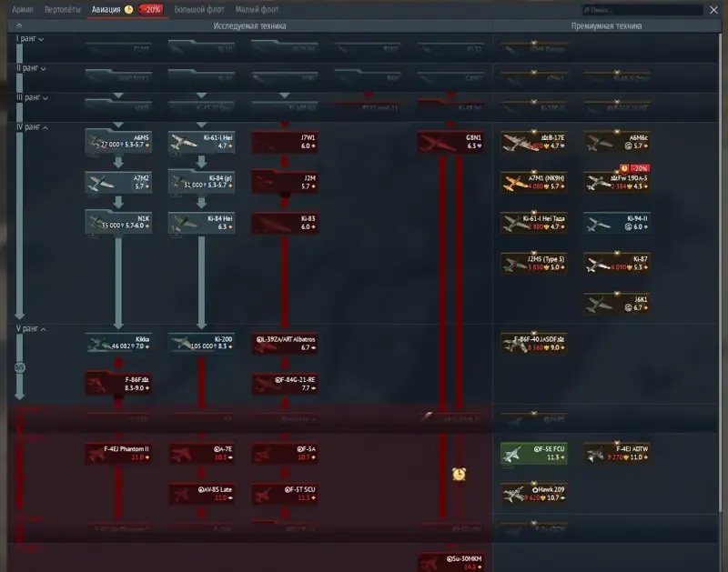Close the research tree window
This screenshot has height=572, width=728.
click(713, 10)
